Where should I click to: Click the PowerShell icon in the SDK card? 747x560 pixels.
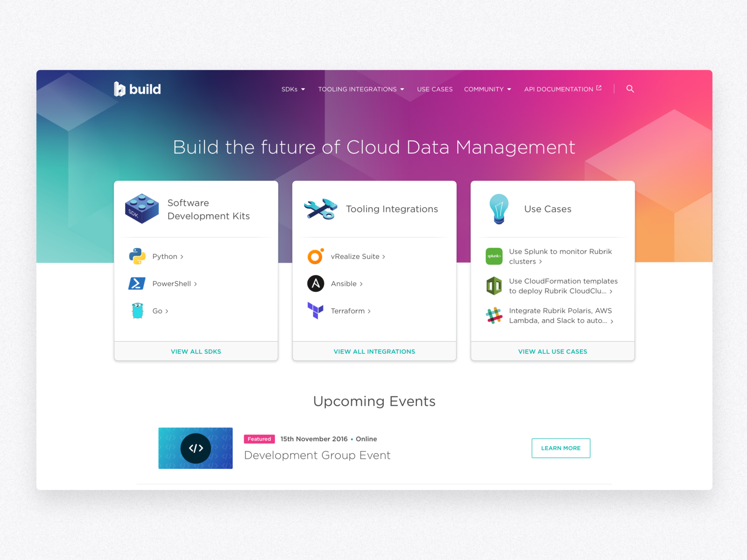(x=137, y=283)
